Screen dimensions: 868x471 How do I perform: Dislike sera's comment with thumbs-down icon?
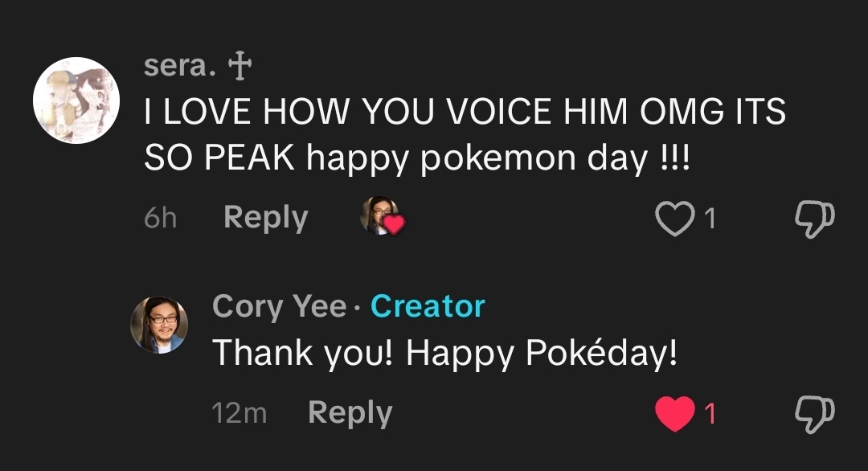coord(814,218)
